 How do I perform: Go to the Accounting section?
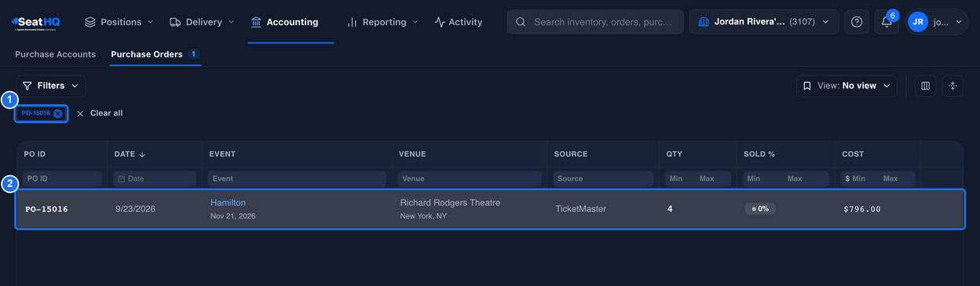[x=284, y=22]
